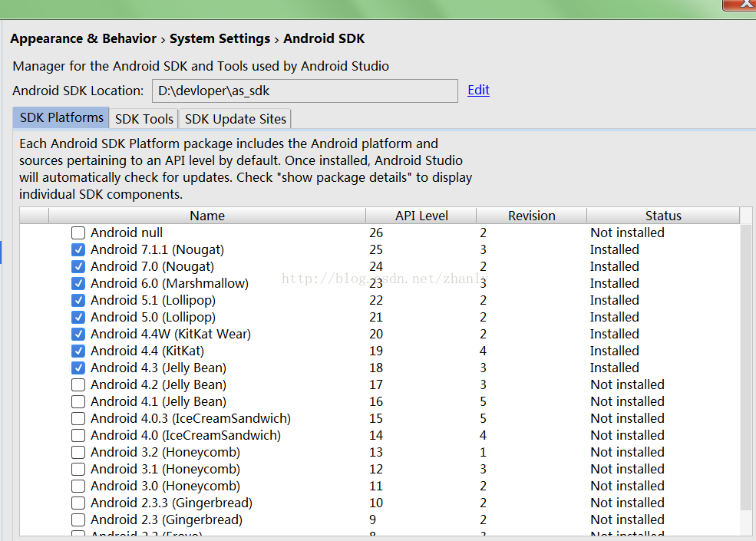This screenshot has height=541, width=756.
Task: Uncheck Android 5.0 (Lollipop) checkbox
Action: point(78,317)
